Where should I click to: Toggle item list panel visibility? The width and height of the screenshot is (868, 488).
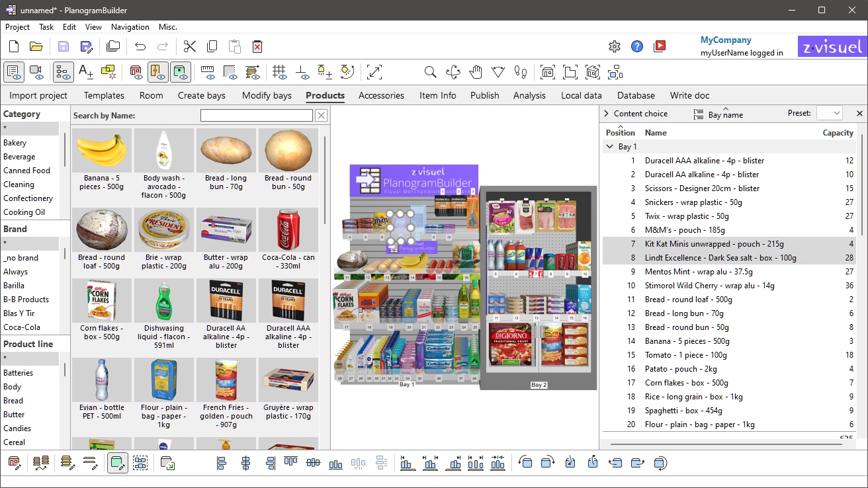pyautogui.click(x=14, y=71)
